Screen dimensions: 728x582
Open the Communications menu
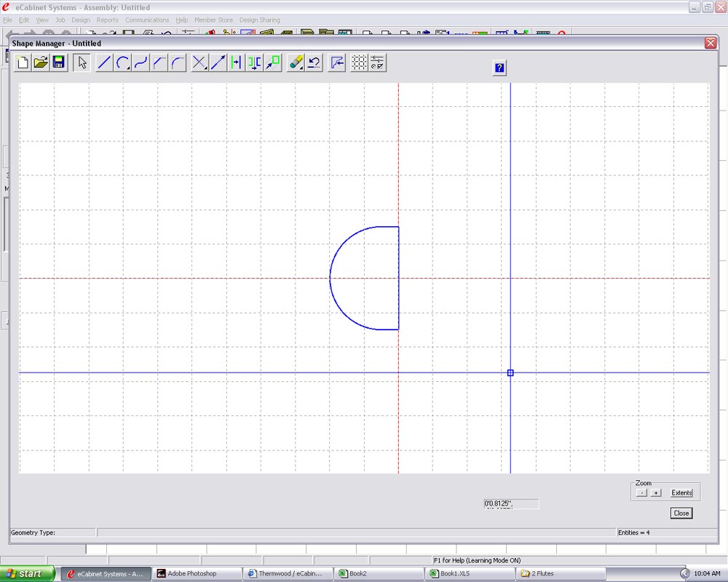pos(147,20)
